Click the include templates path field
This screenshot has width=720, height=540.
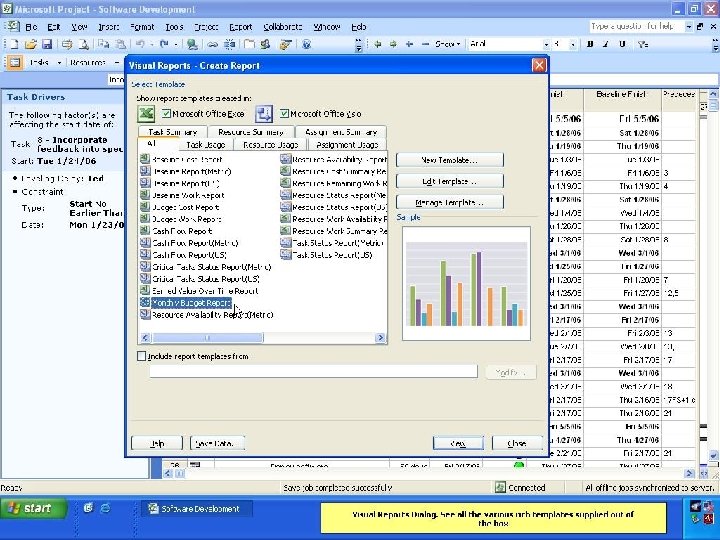tap(314, 371)
